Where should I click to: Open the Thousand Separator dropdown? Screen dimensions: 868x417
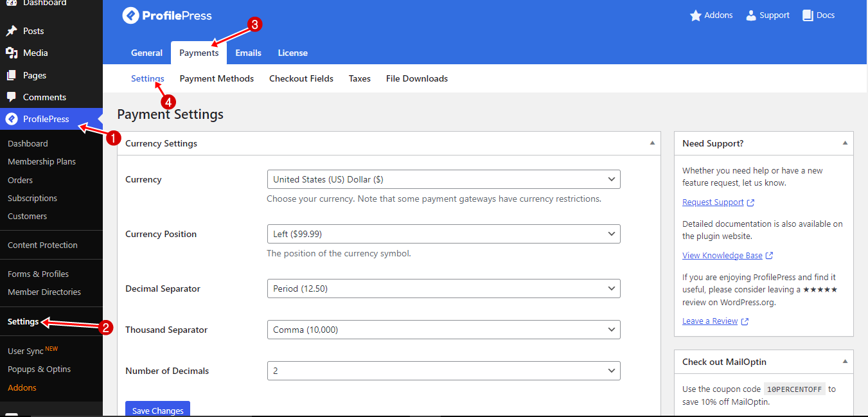(443, 330)
